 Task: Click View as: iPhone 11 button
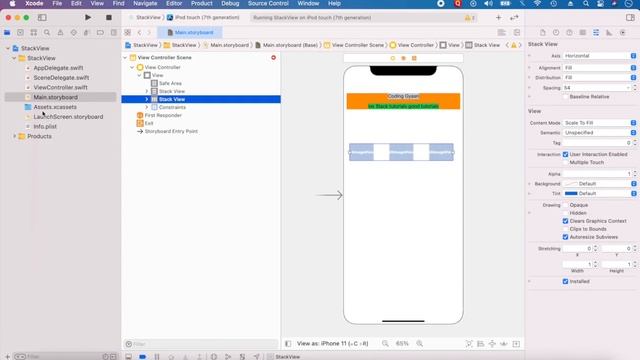coord(332,344)
